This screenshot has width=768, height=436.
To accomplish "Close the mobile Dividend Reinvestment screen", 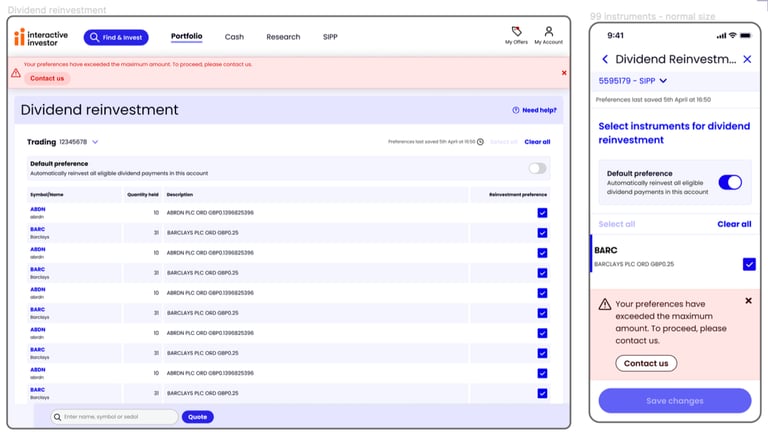I will [x=747, y=59].
